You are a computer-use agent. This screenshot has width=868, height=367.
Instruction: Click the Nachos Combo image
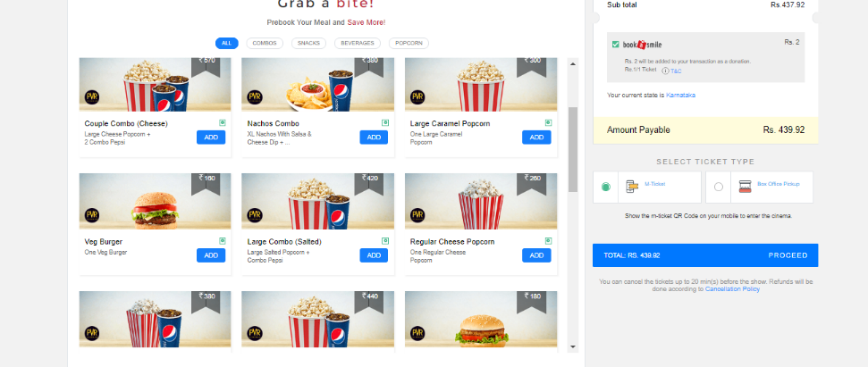pos(317,85)
